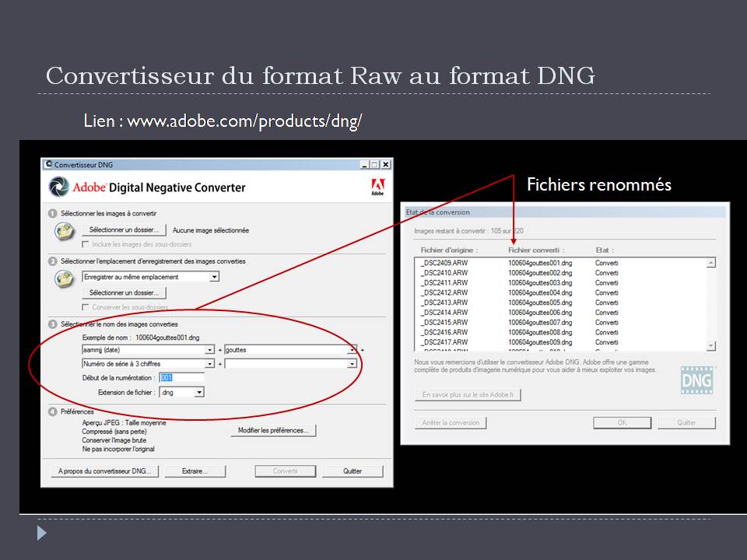Image resolution: width=747 pixels, height=560 pixels.
Task: Click scroll-up arrow of conversion list
Action: [x=710, y=263]
